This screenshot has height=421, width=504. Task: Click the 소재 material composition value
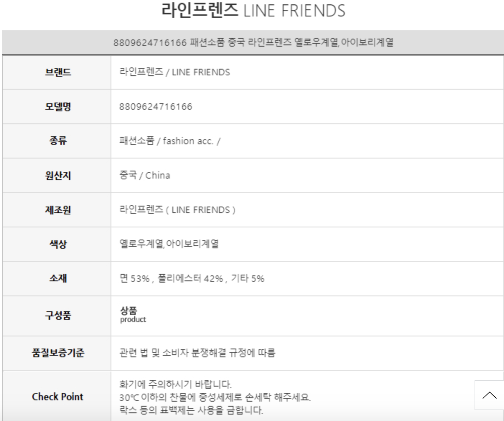pos(192,279)
